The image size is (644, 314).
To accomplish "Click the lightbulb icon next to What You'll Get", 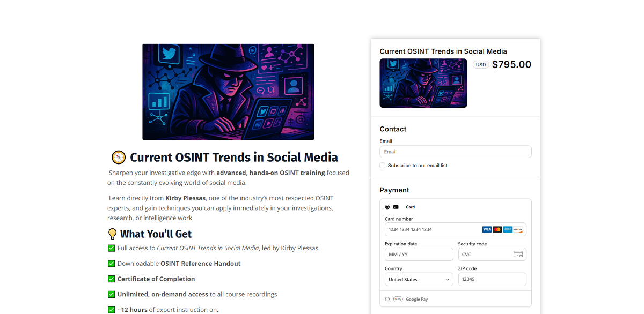I will coord(113,234).
